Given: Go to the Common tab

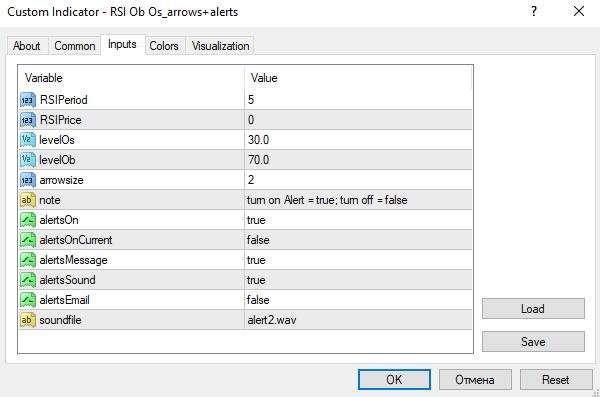Looking at the screenshot, I should pyautogui.click(x=75, y=46).
